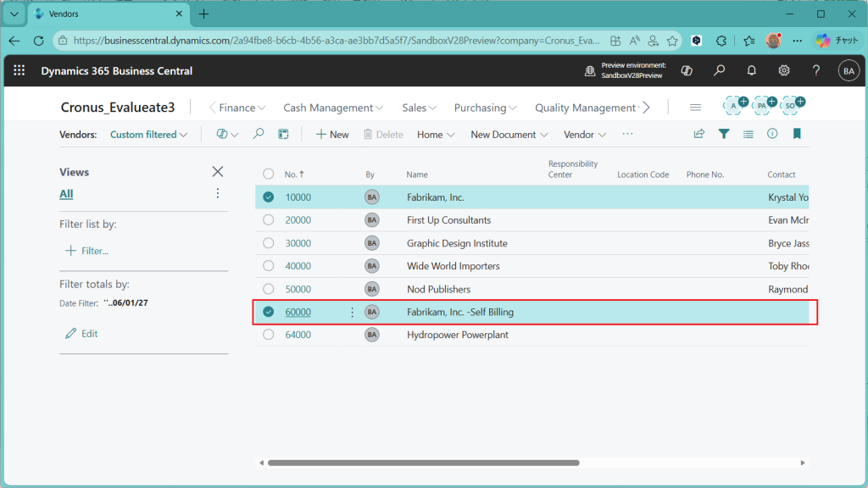Image resolution: width=868 pixels, height=488 pixels.
Task: Expand the Custom filtered view dropdown
Action: (x=148, y=135)
